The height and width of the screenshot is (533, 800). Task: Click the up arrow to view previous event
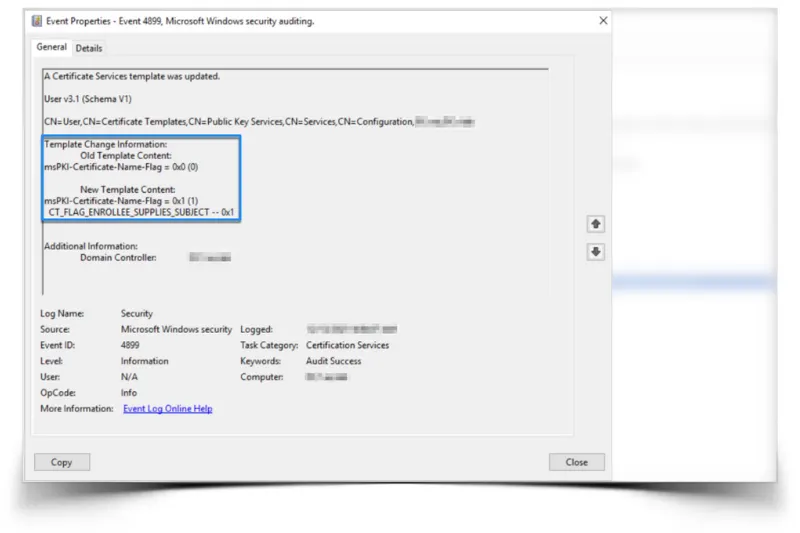pos(595,224)
